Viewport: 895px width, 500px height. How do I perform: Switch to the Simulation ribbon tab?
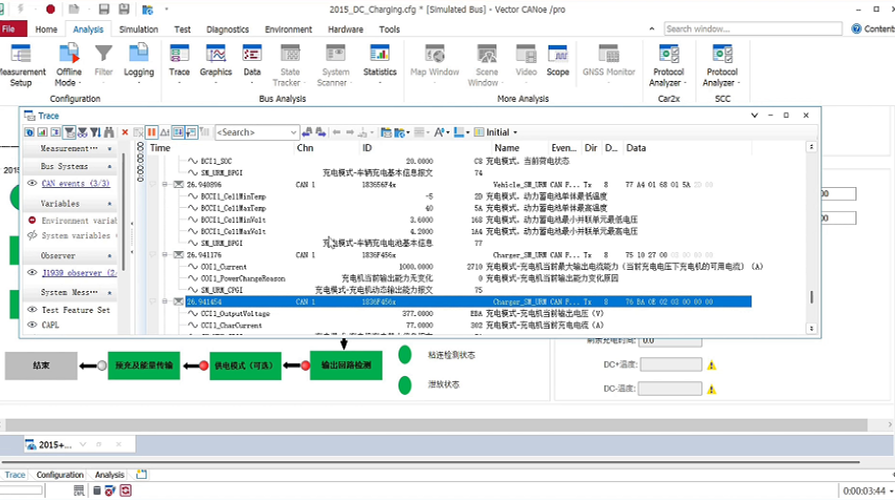(x=139, y=29)
